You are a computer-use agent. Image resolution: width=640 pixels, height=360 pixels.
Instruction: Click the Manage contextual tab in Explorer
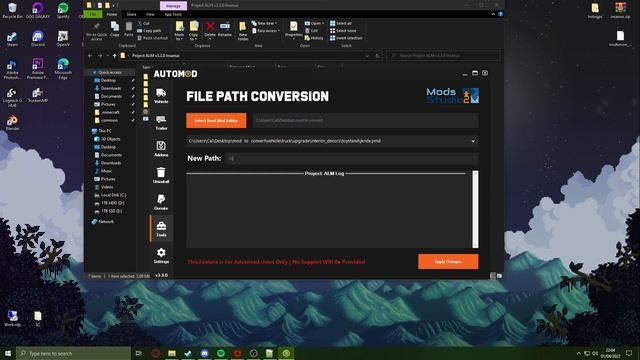click(173, 5)
